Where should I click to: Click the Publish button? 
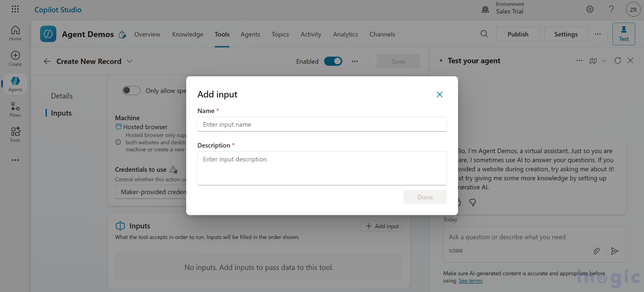[518, 34]
